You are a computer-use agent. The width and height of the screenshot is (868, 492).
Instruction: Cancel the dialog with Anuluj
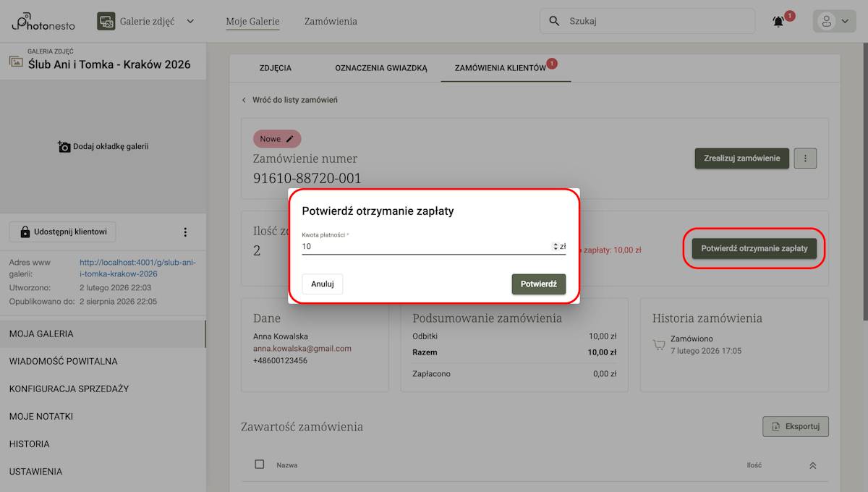click(x=322, y=284)
